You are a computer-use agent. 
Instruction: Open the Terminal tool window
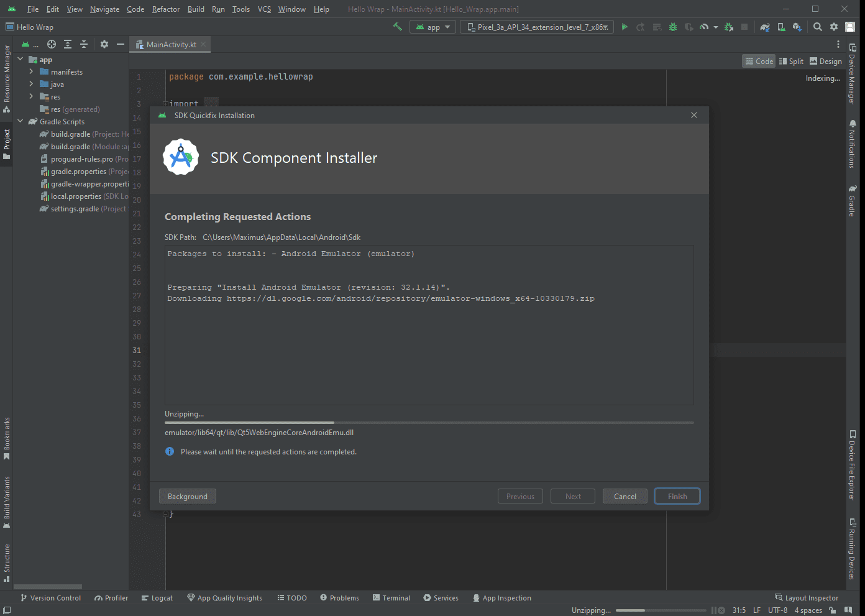click(391, 598)
